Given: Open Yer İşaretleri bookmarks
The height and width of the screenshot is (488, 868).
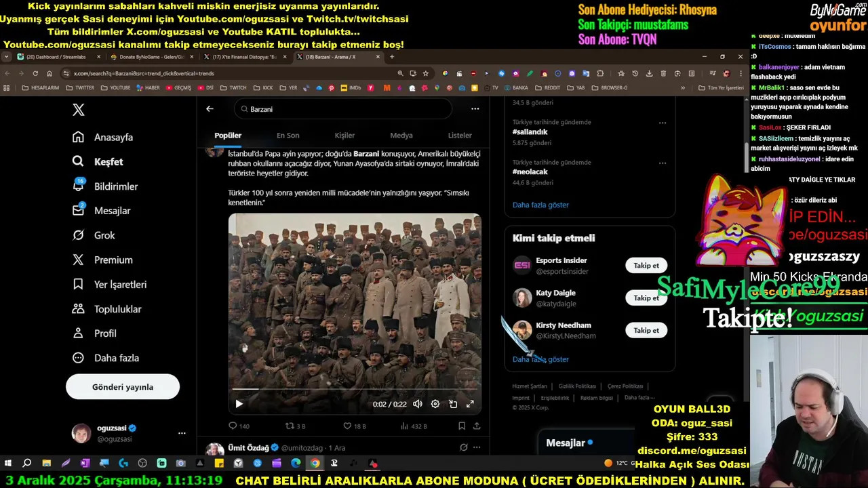Looking at the screenshot, I should [x=109, y=284].
